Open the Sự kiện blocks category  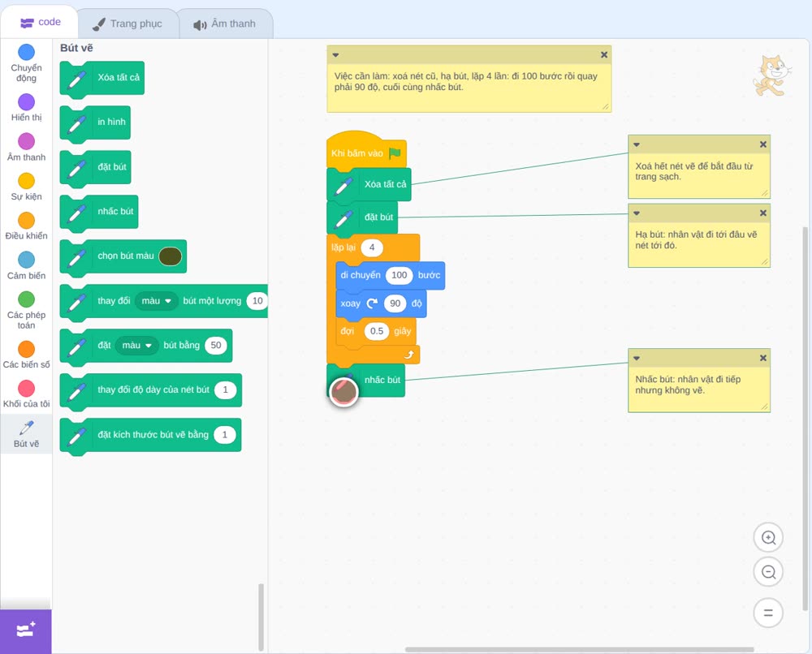click(27, 187)
